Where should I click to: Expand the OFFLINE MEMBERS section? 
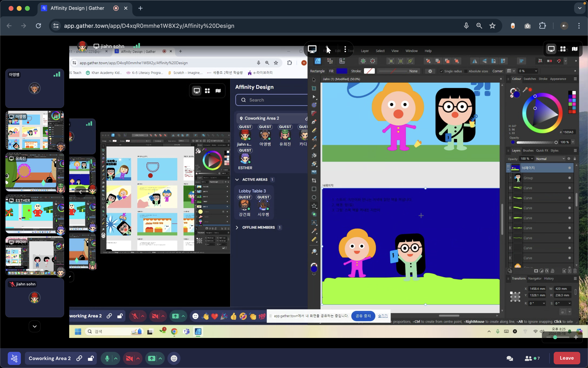pyautogui.click(x=237, y=227)
